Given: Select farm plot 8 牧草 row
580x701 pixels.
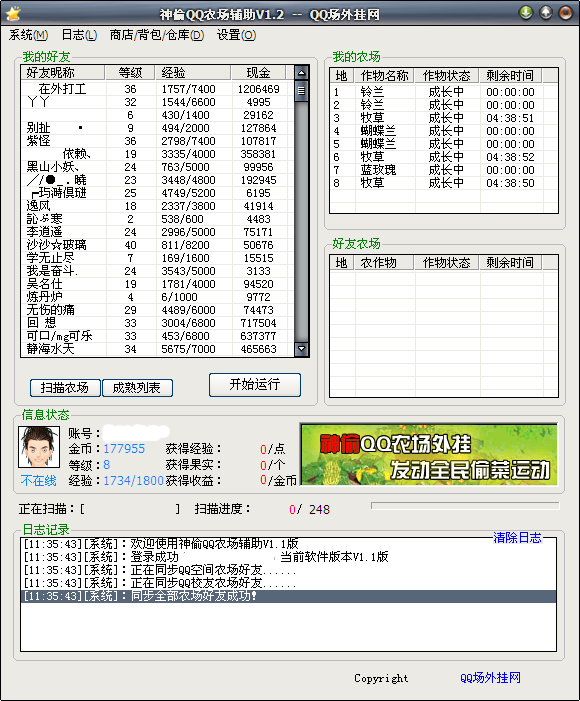Looking at the screenshot, I should tap(444, 182).
